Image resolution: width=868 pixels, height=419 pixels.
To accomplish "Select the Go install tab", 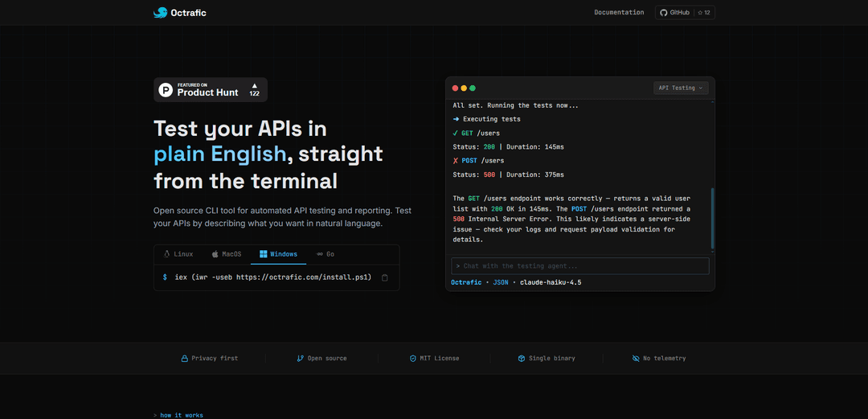I will [x=325, y=254].
